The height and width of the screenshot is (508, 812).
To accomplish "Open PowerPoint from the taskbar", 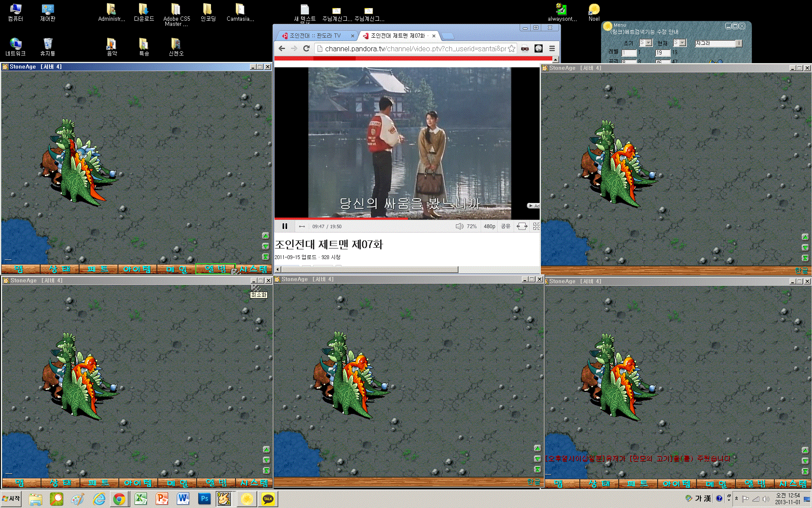I will (162, 499).
